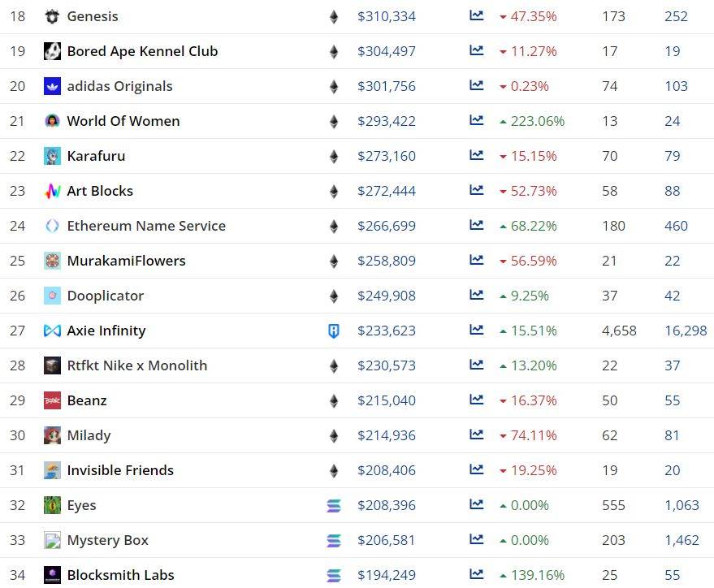The image size is (714, 588).
Task: Click the Dooplicator sales value $249,908
Action: [386, 296]
